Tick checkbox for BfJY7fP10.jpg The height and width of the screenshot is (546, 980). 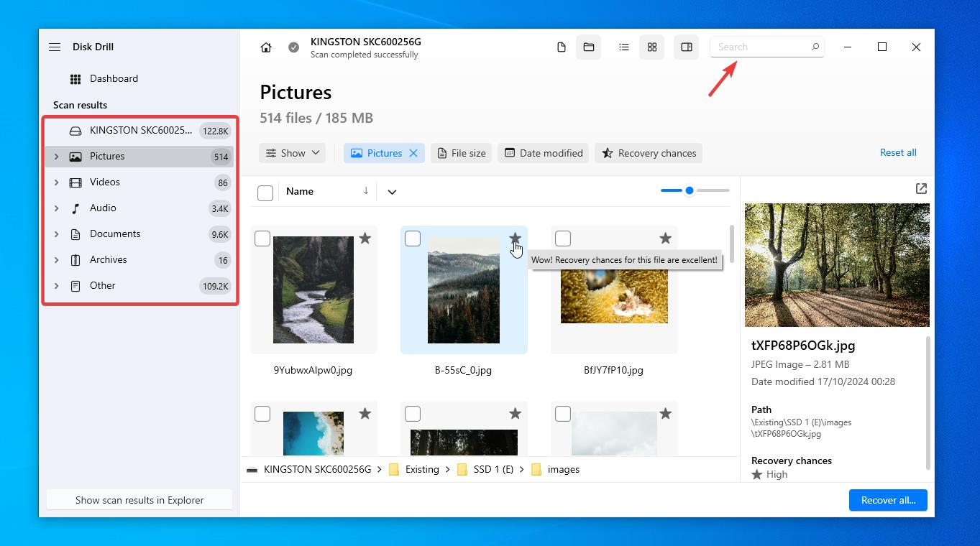563,239
